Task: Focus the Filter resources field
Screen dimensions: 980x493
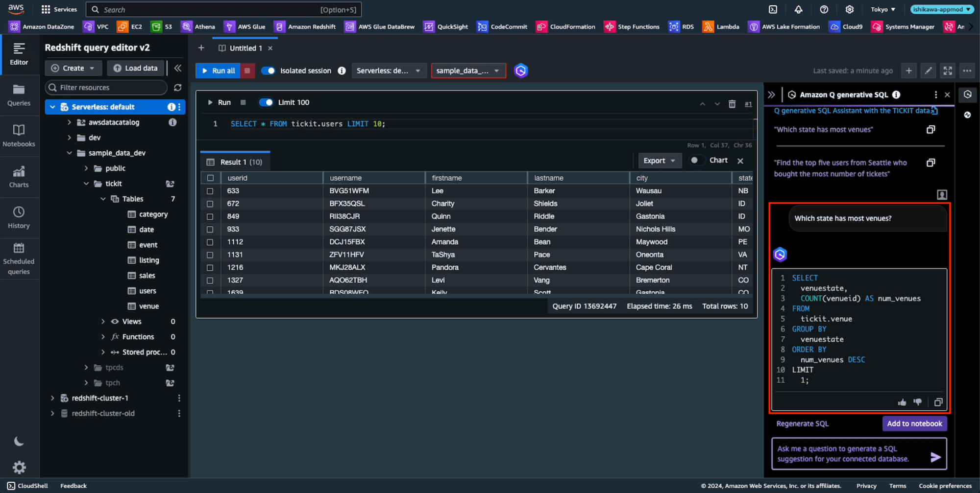Action: click(x=106, y=87)
